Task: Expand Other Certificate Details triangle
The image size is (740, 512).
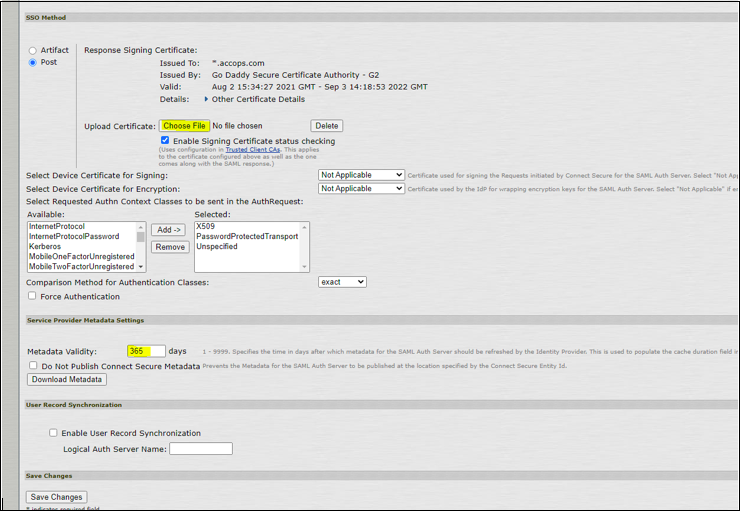Action: (x=207, y=99)
